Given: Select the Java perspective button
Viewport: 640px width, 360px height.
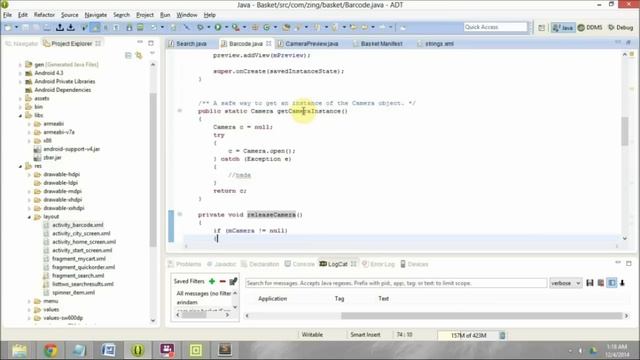Looking at the screenshot, I should click(x=563, y=28).
